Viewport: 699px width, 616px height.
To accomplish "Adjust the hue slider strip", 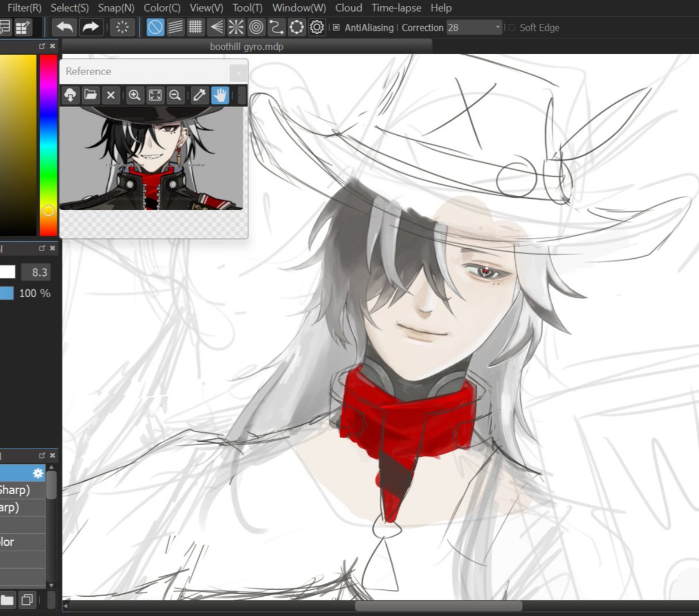I will [x=48, y=146].
